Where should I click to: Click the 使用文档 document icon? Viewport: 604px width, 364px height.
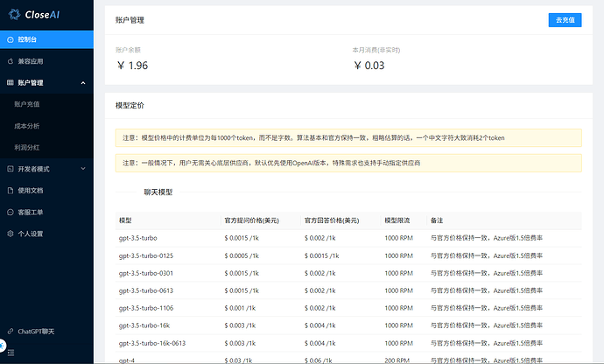coord(10,189)
